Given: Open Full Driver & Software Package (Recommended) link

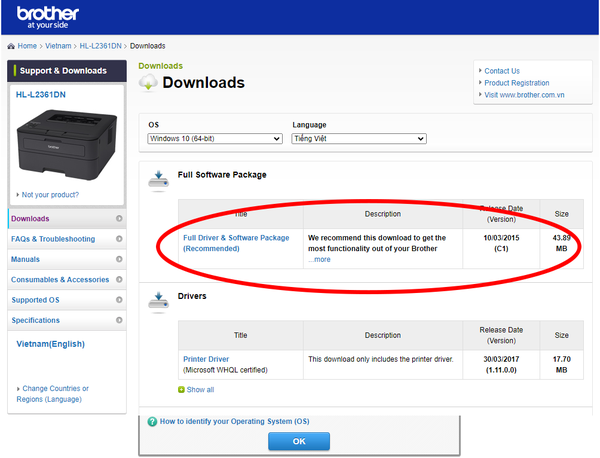Looking at the screenshot, I should click(x=236, y=243).
